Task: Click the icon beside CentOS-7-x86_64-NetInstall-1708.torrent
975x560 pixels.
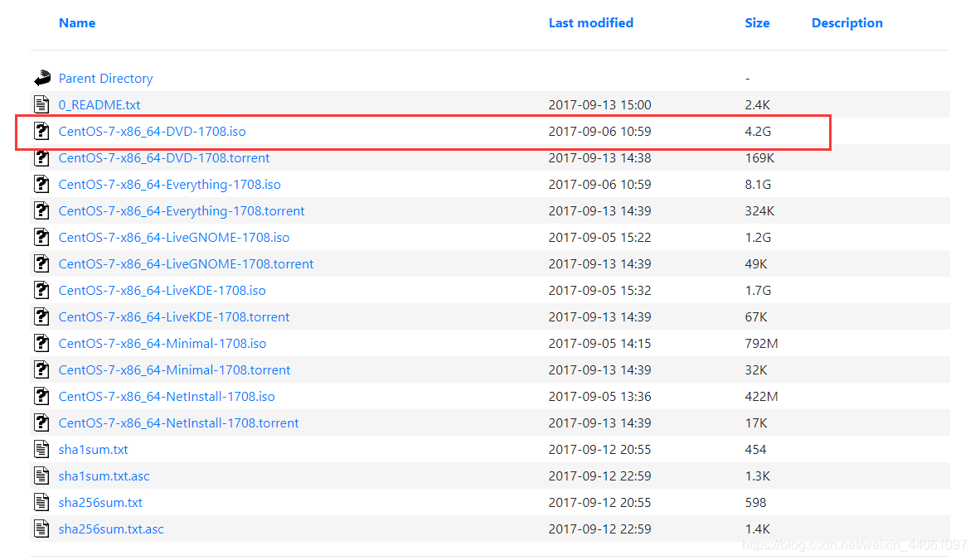Action: [x=41, y=422]
